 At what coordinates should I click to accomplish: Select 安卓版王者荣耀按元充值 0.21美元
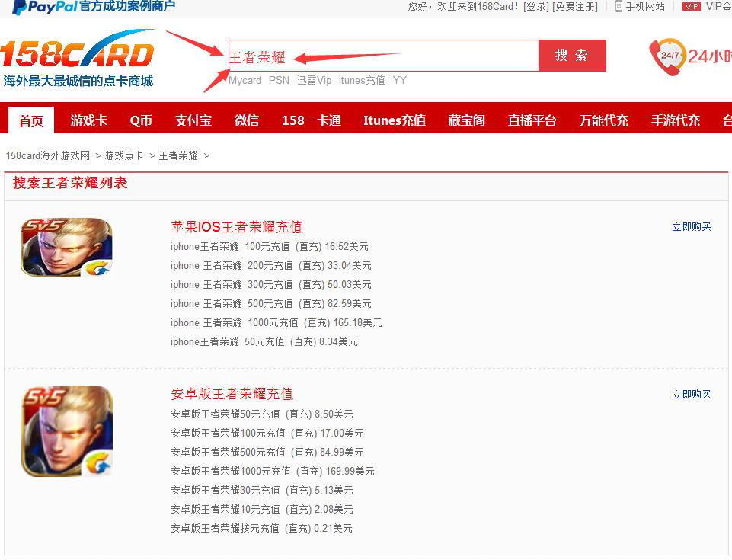coord(261,529)
